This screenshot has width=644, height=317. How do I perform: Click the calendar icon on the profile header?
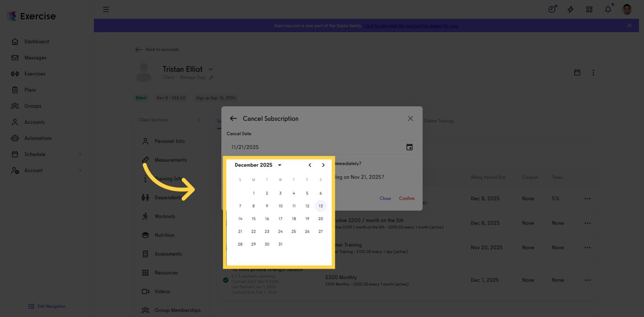[x=577, y=72]
